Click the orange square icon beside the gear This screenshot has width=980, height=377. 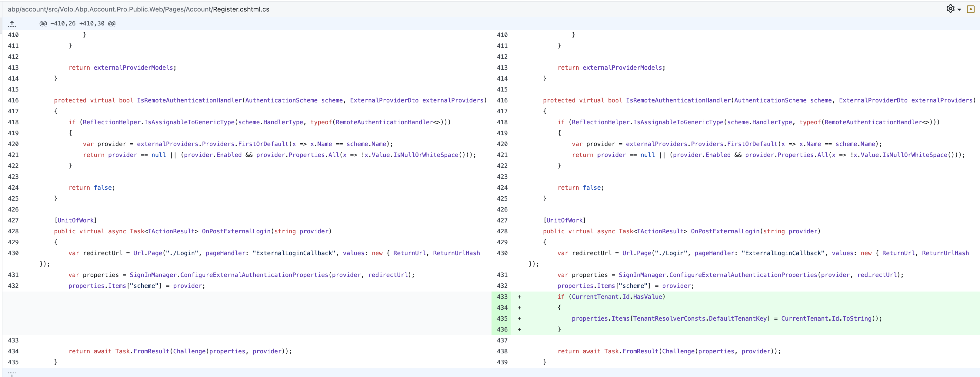[971, 9]
